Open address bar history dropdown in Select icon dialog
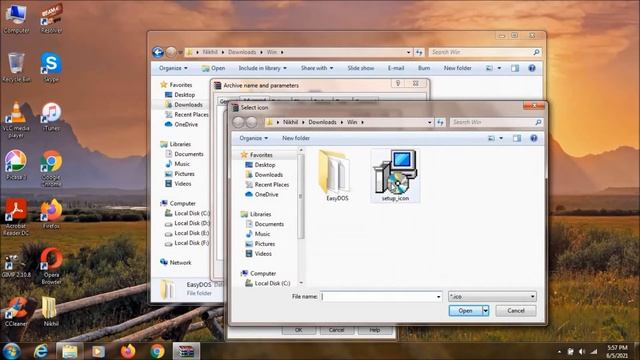This screenshot has width=640, height=360. [x=429, y=122]
